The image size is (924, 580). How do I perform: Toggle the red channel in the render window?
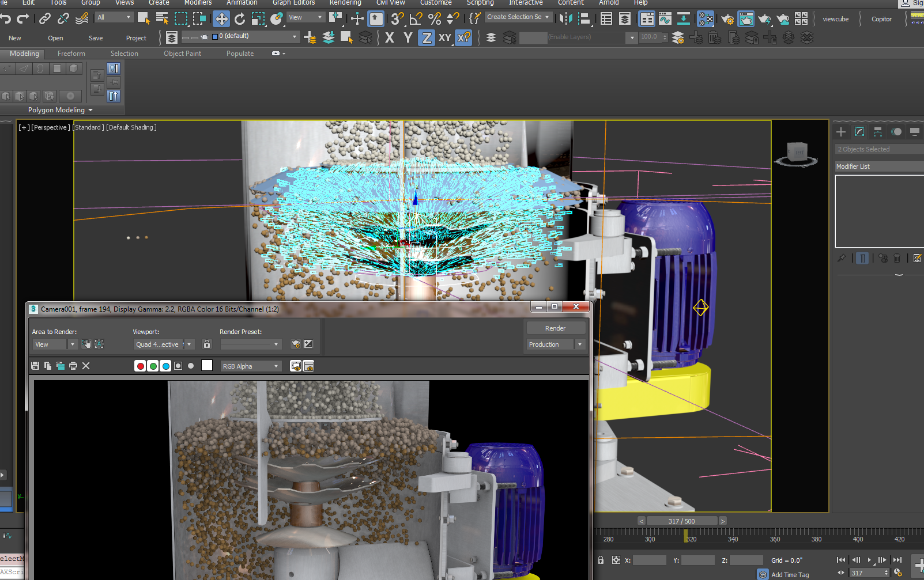click(139, 365)
